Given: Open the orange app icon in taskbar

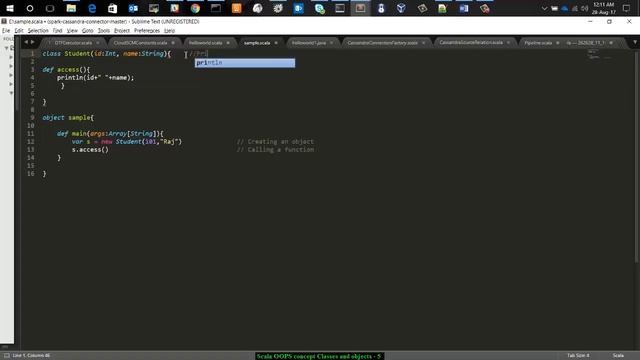Looking at the screenshot, I should tap(236, 8).
